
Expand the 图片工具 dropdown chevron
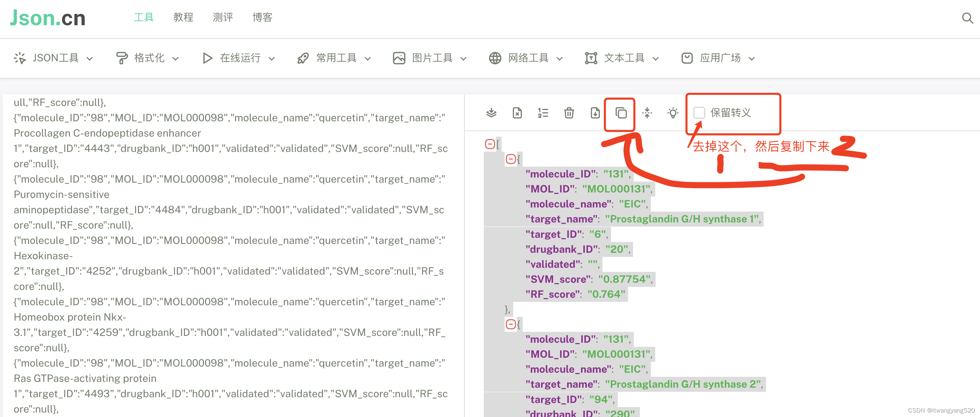[463, 59]
